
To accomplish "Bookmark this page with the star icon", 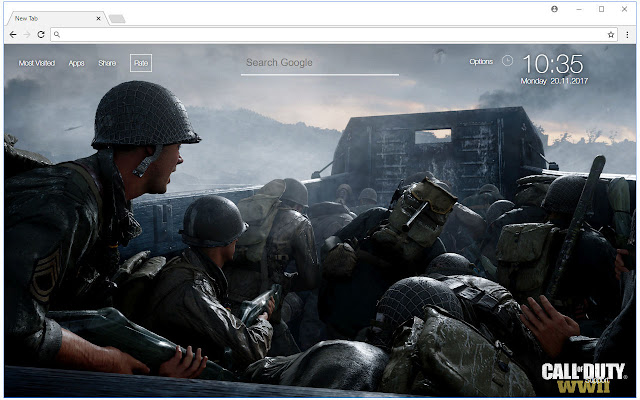I will [611, 35].
